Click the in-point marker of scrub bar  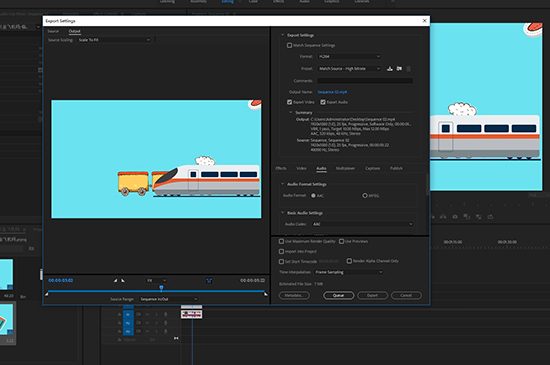click(47, 294)
